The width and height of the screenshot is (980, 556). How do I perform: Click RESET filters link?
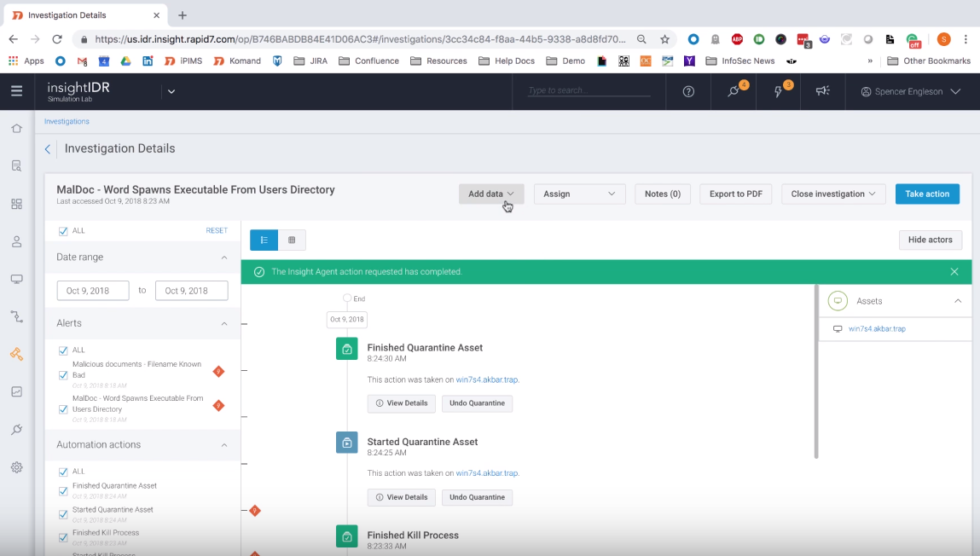coord(217,230)
